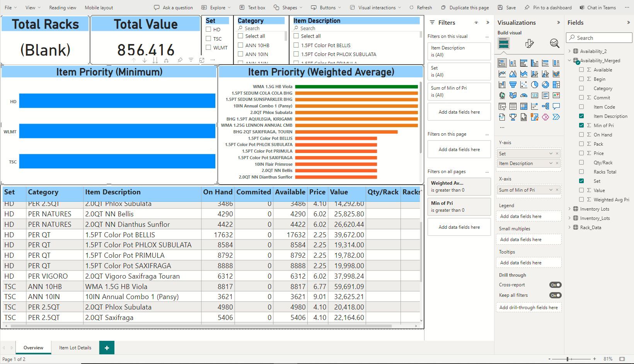Expand the Inventory Lots table
This screenshot has width=634, height=364.
570,209
